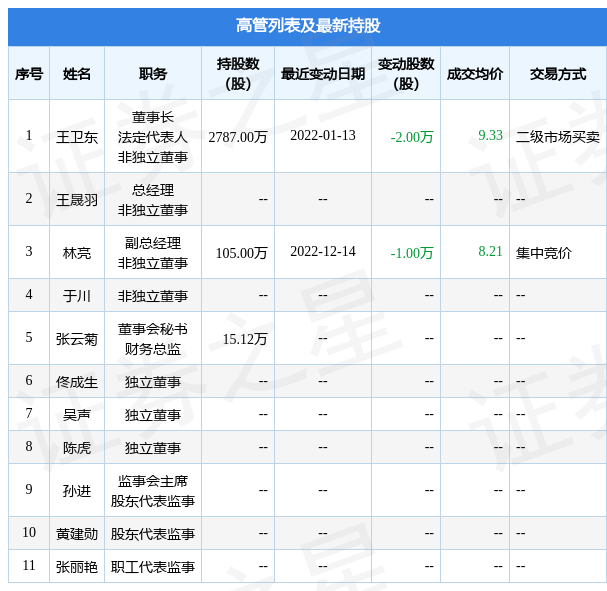
Task: Select holding value 105.00万
Action: [241, 253]
